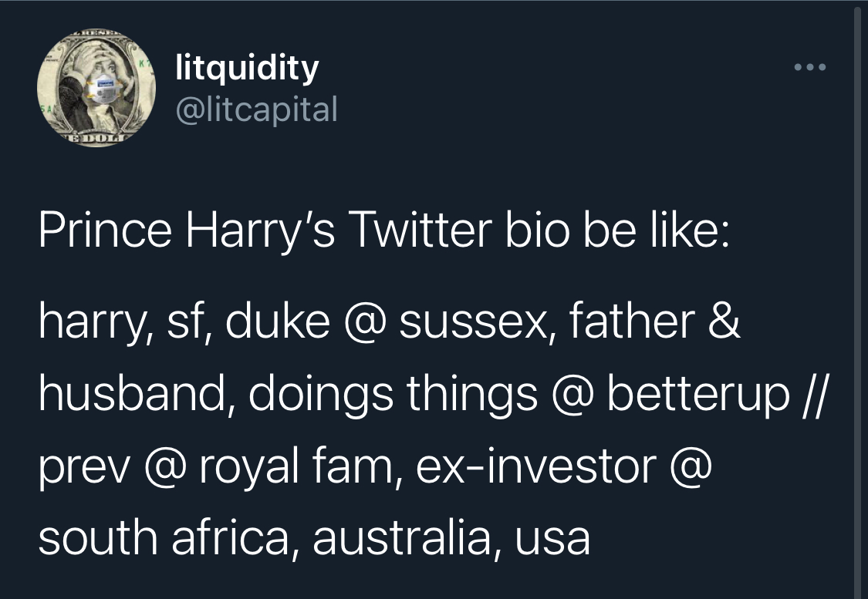
Task: Open the litquidity display name profile
Action: (x=247, y=68)
